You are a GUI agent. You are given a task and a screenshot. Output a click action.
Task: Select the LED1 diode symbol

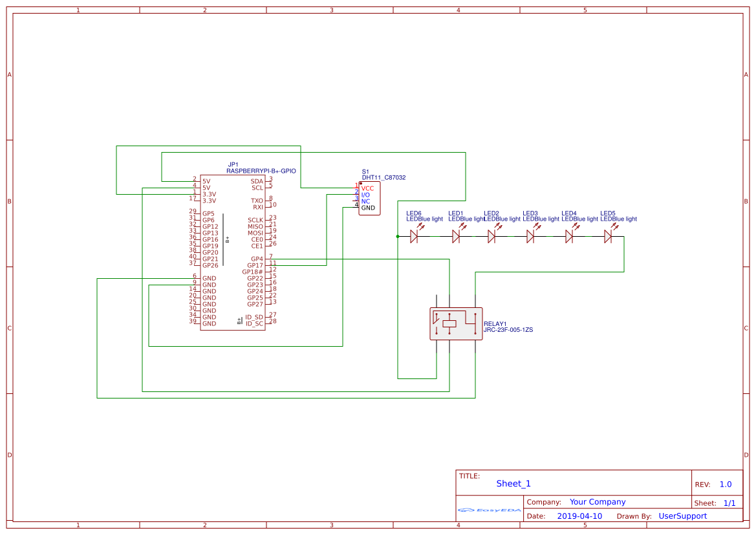click(x=456, y=236)
